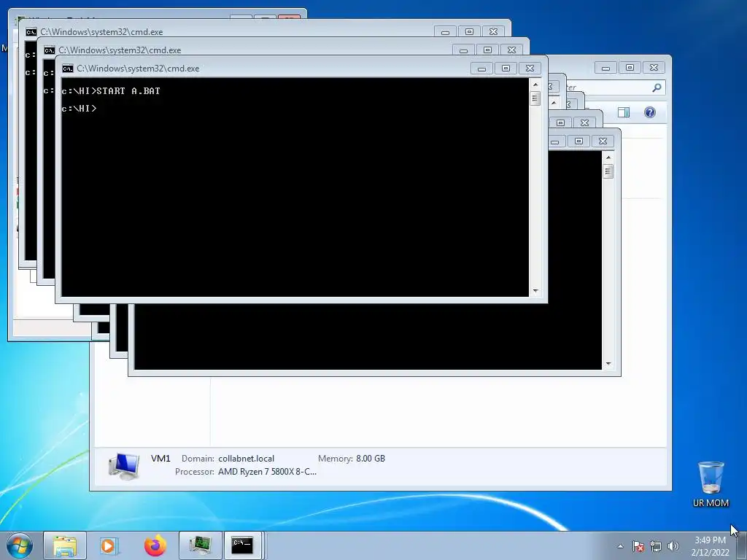Click the frontmost cmd window title text
The height and width of the screenshot is (560, 747).
(138, 69)
